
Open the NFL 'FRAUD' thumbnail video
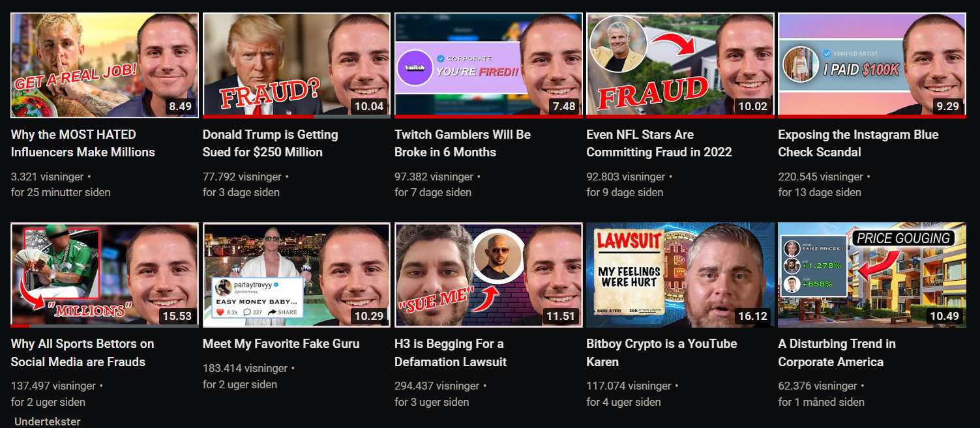(x=680, y=65)
